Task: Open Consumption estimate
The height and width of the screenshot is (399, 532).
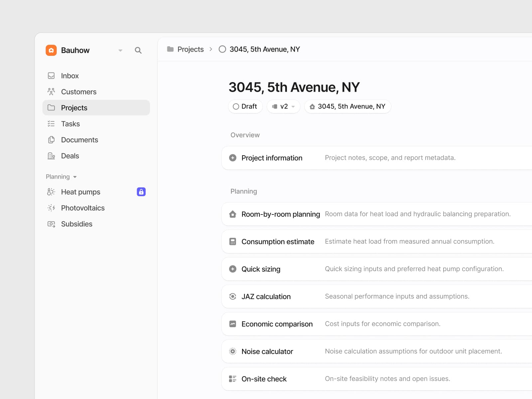Action: (x=377, y=242)
